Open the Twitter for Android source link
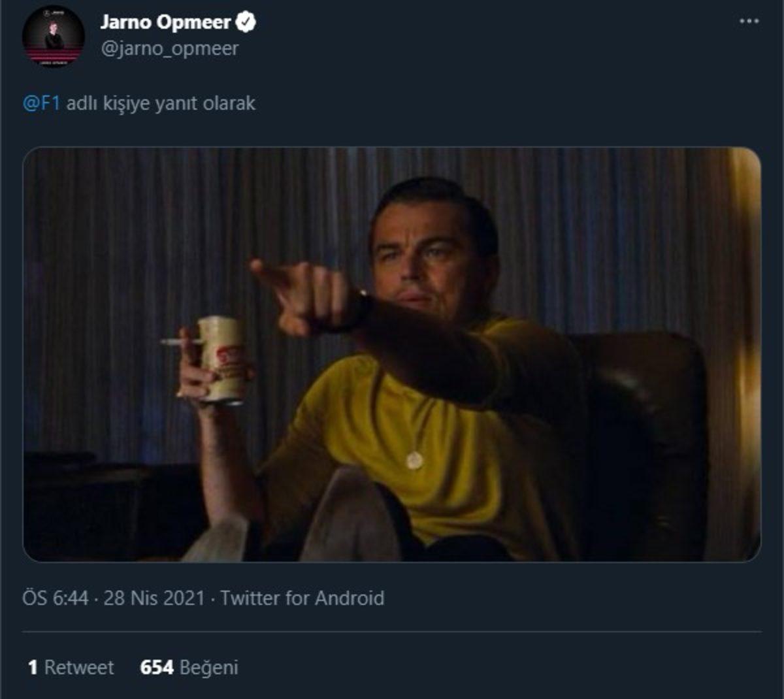784x699 pixels. (302, 598)
